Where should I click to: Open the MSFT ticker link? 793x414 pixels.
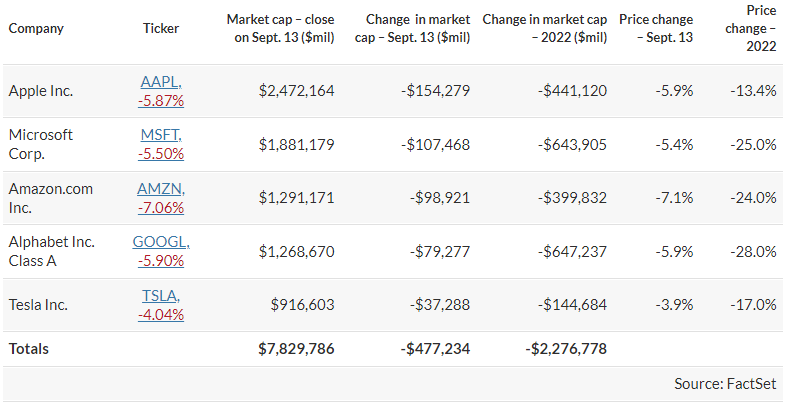[x=161, y=135]
